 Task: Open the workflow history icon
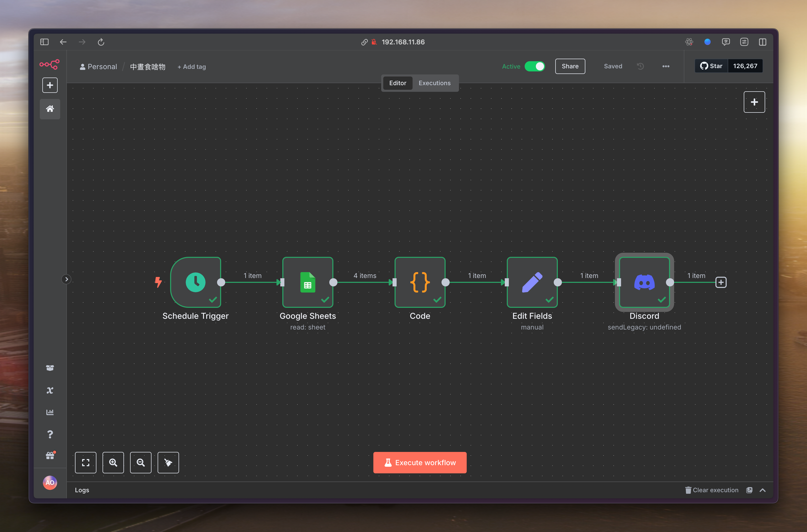pyautogui.click(x=640, y=66)
